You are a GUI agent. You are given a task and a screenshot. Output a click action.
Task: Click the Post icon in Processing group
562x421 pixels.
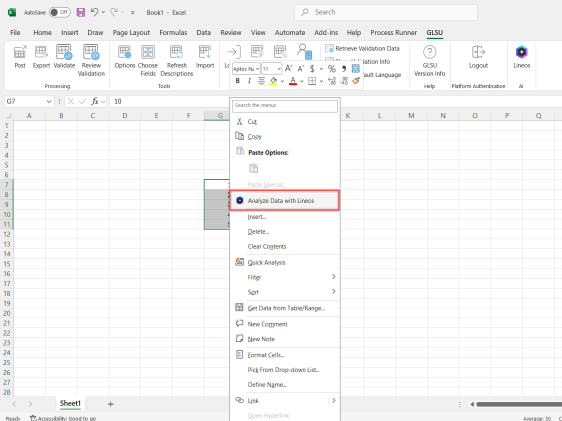(x=20, y=56)
